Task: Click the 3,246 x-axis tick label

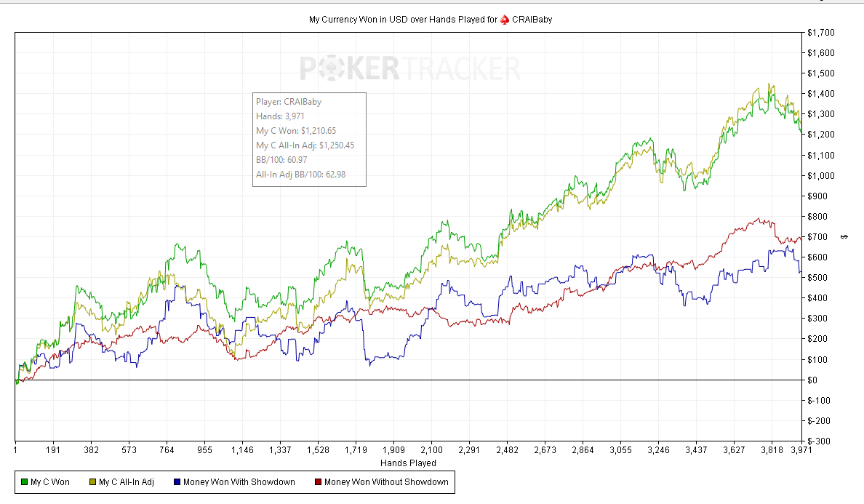Action: tap(658, 450)
